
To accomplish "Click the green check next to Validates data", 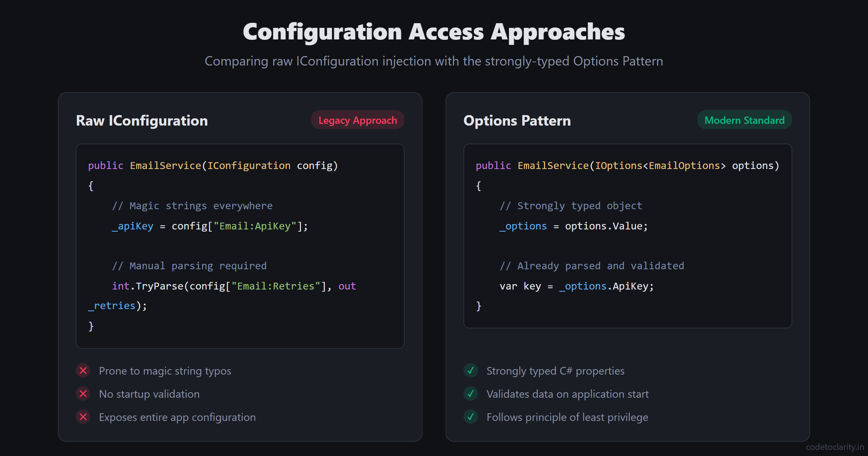I will click(471, 394).
